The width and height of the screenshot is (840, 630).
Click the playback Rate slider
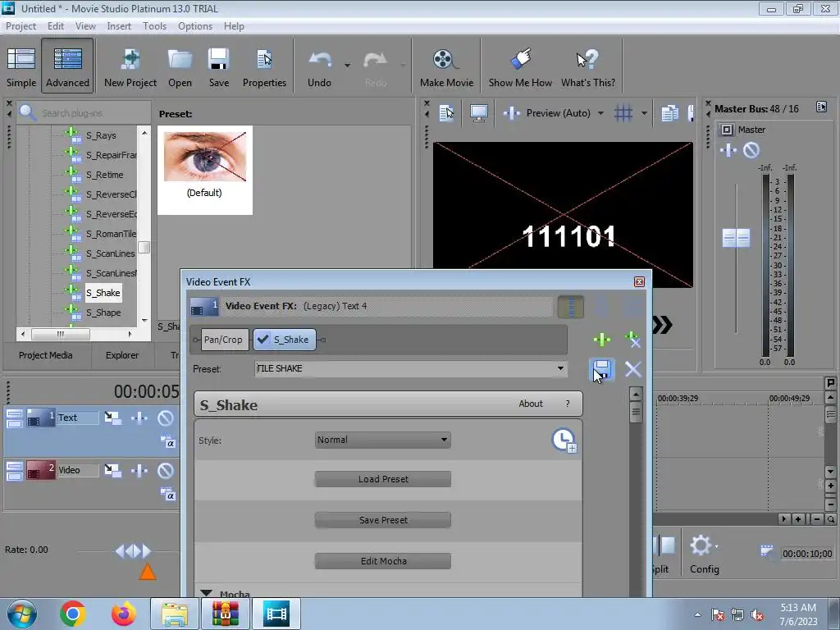pyautogui.click(x=134, y=550)
